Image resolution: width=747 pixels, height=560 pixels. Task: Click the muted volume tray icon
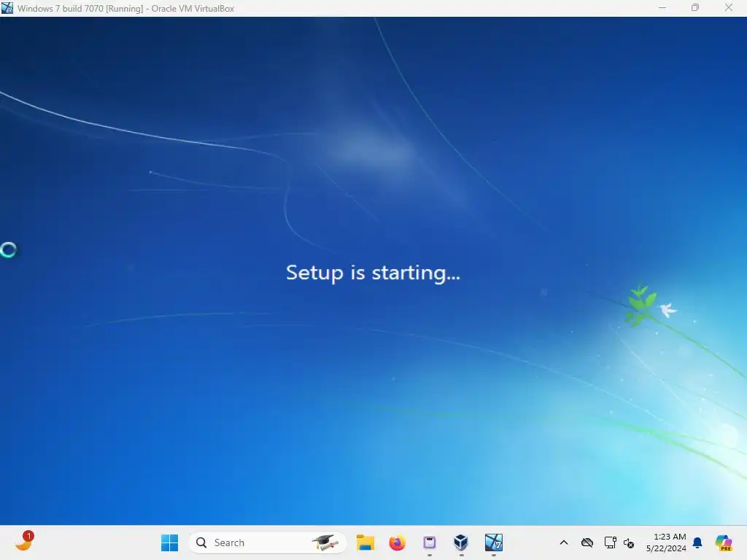(x=629, y=542)
